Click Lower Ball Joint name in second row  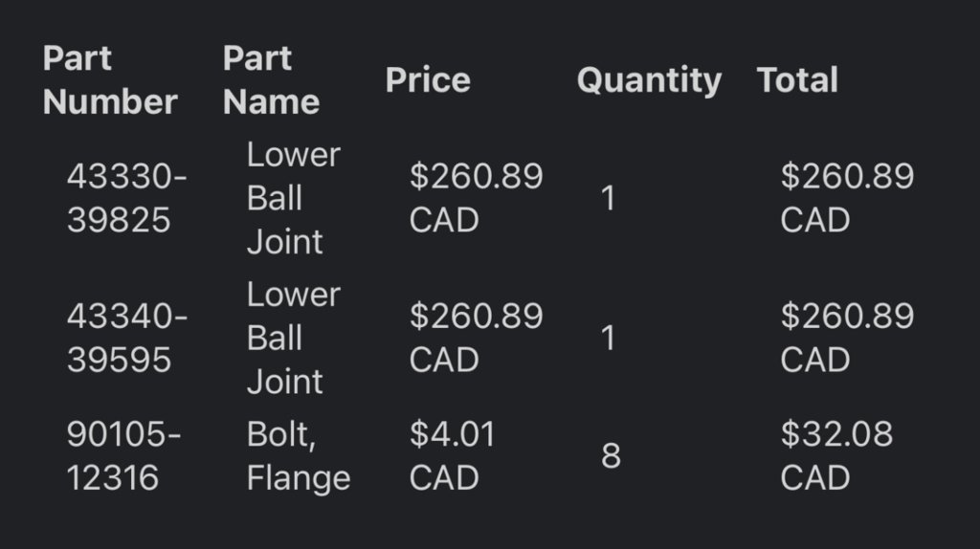293,338
